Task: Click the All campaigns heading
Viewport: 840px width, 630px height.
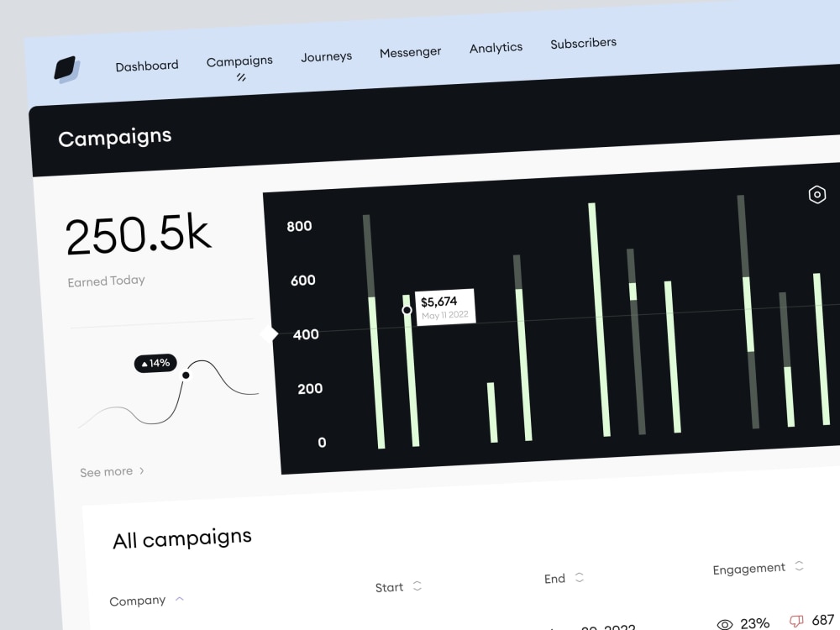Action: [x=182, y=538]
